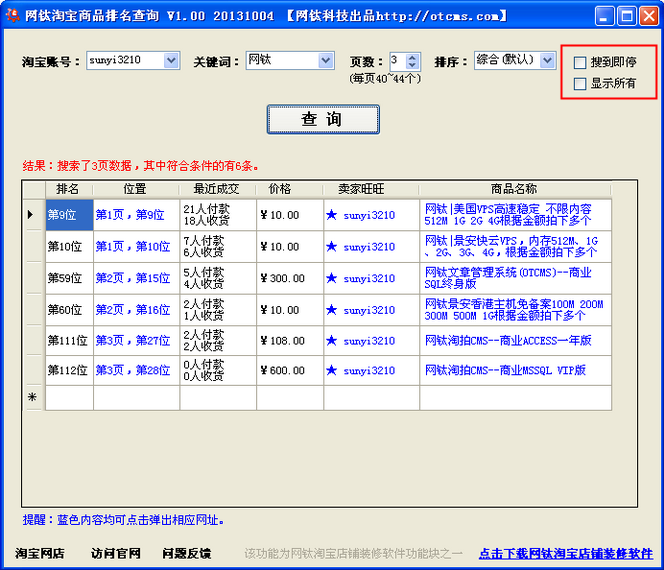
Task: Click the 最近成交 column header
Action: (x=218, y=189)
